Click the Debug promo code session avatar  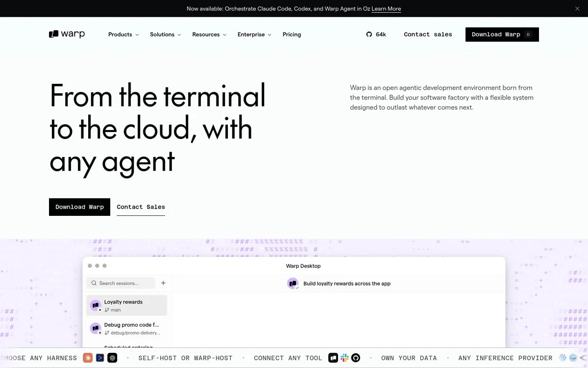click(96, 328)
